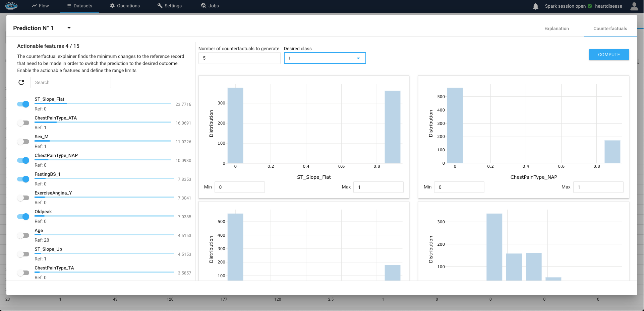The image size is (644, 311).
Task: Select the Counterfactuals tab
Action: (x=610, y=28)
